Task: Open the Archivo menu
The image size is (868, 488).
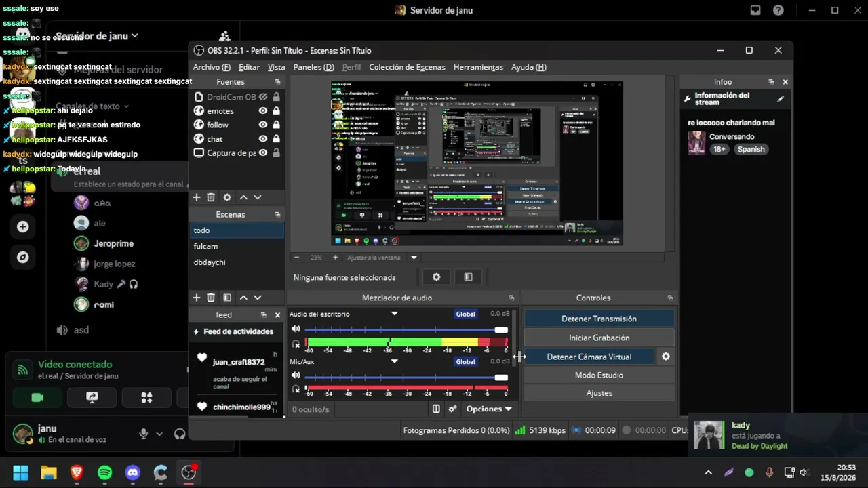Action: [x=212, y=67]
